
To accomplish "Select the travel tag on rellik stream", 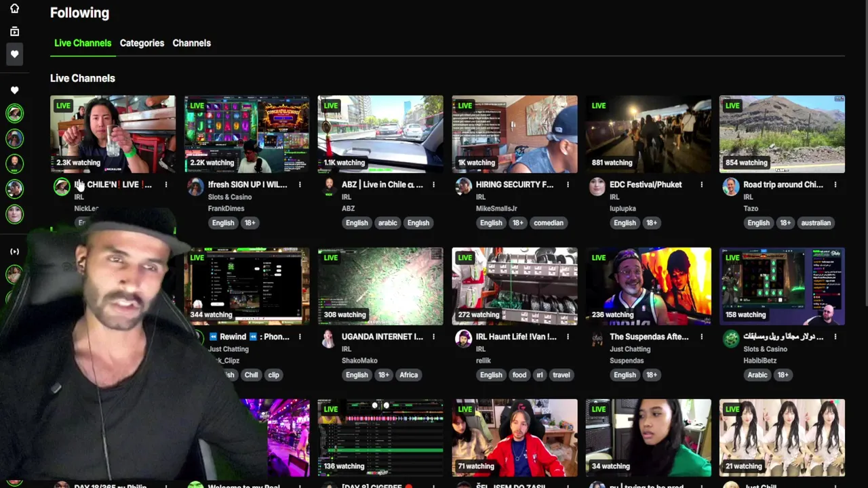I will coord(561,375).
